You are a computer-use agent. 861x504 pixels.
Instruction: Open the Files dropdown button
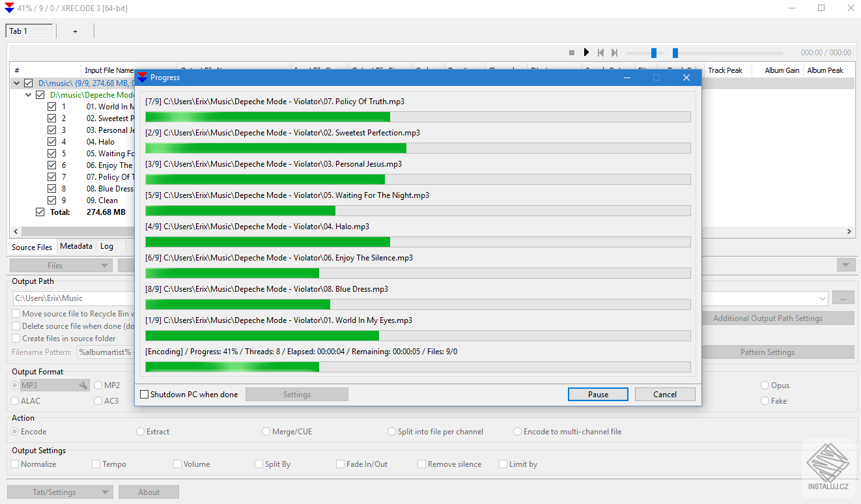pyautogui.click(x=61, y=266)
